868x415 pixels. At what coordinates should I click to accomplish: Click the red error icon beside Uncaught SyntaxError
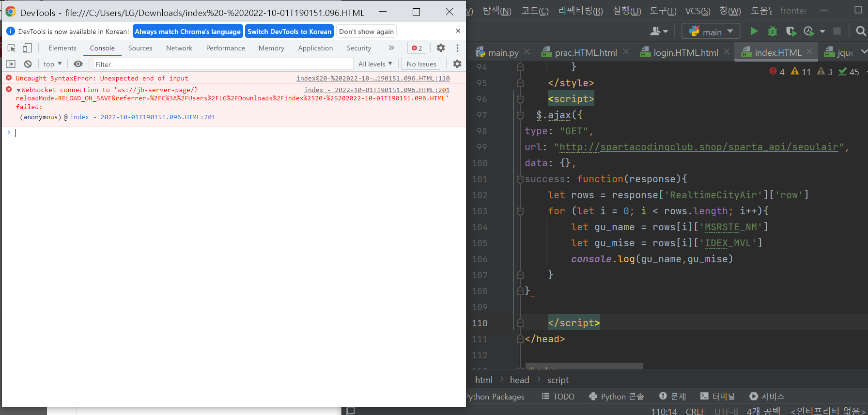[x=9, y=78]
